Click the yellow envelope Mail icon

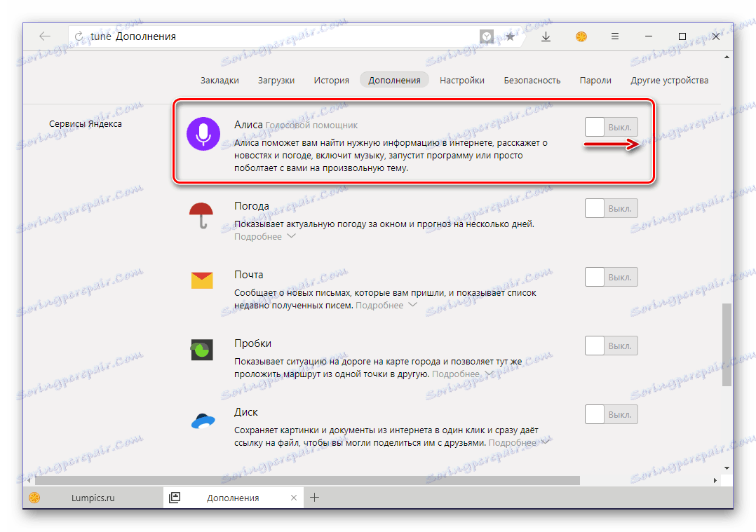[x=202, y=280]
